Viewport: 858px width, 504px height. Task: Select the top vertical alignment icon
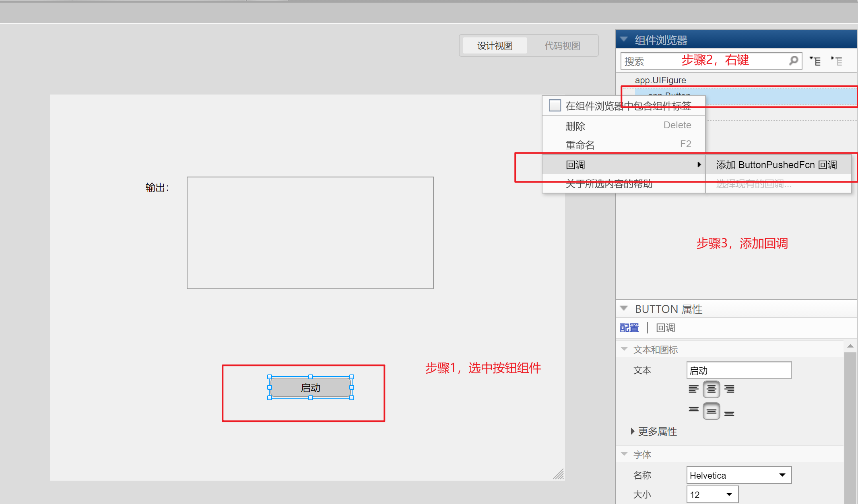coord(693,409)
